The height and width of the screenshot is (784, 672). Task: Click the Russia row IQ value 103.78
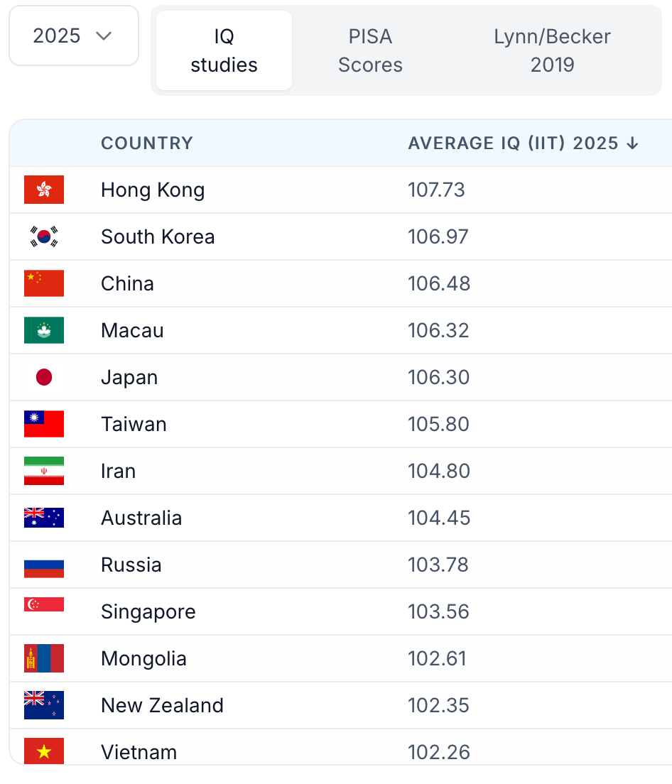pos(438,565)
